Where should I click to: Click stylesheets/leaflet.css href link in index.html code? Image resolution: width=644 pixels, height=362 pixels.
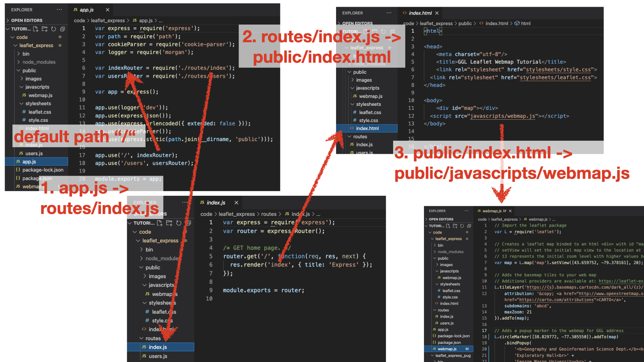point(555,77)
